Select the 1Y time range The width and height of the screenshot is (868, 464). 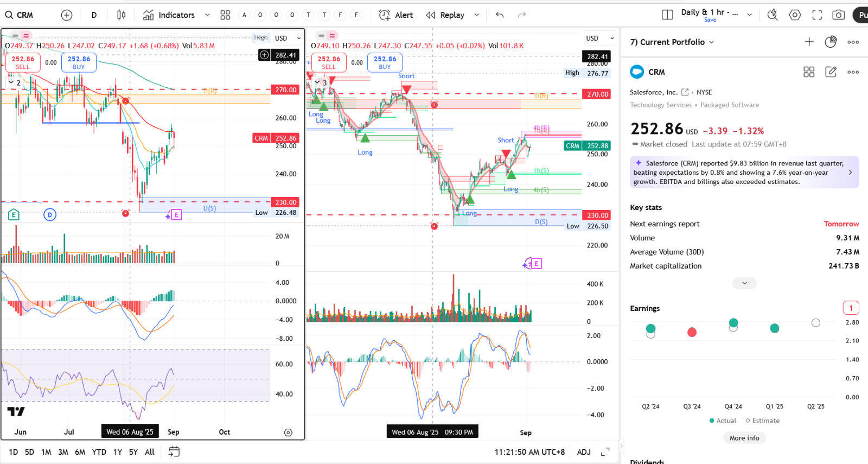pos(118,452)
